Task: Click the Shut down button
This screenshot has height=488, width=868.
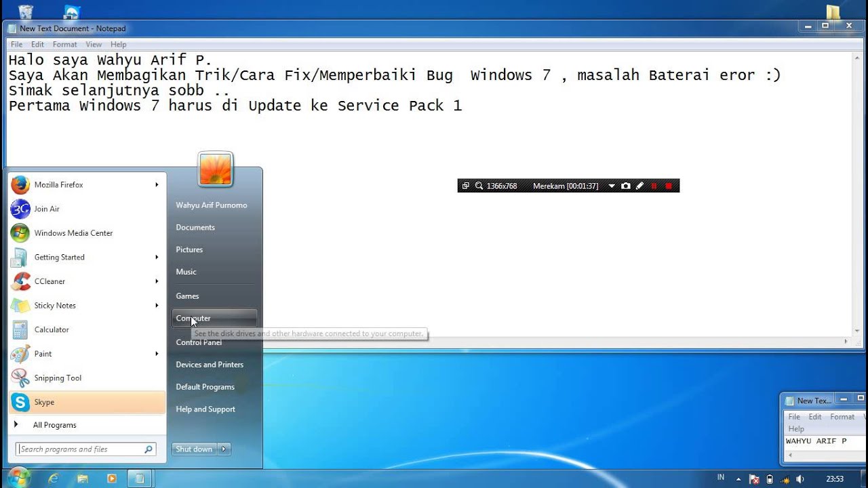Action: pos(195,449)
